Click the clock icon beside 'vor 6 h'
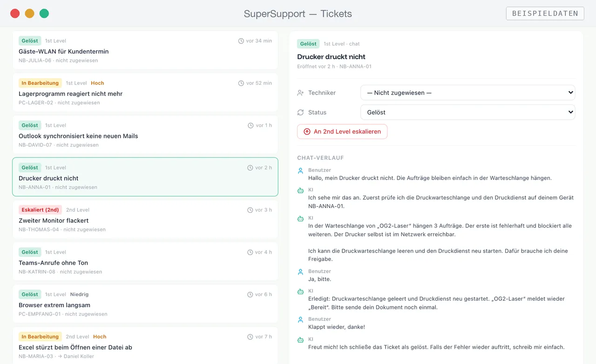This screenshot has width=596, height=364. pyautogui.click(x=250, y=295)
